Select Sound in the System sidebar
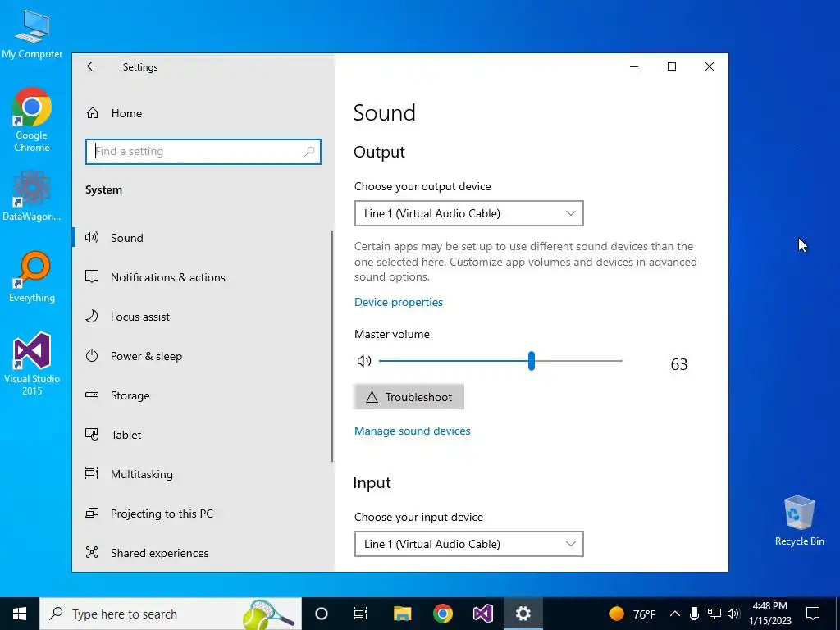The width and height of the screenshot is (840, 630). point(202,238)
